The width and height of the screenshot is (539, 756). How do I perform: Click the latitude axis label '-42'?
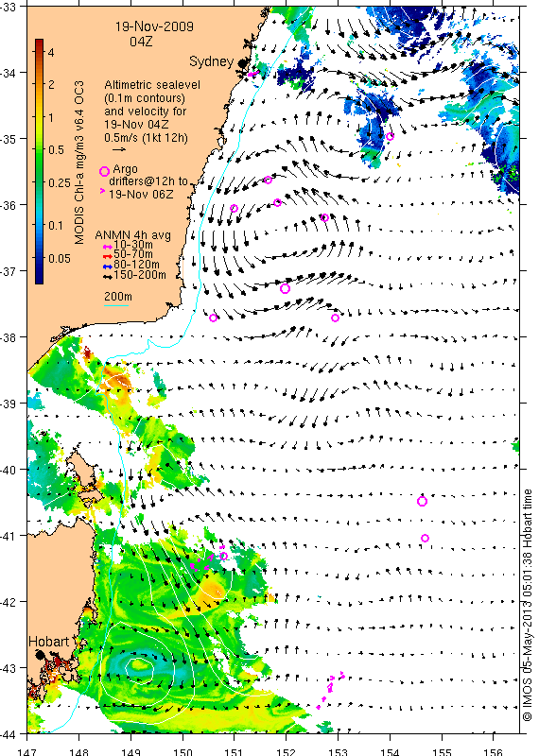tap(8, 602)
